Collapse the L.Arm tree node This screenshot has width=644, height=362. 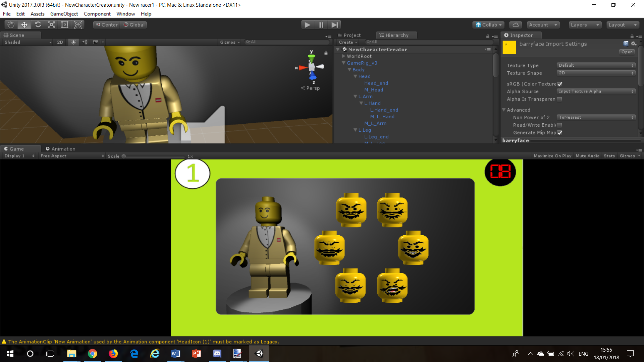point(355,96)
